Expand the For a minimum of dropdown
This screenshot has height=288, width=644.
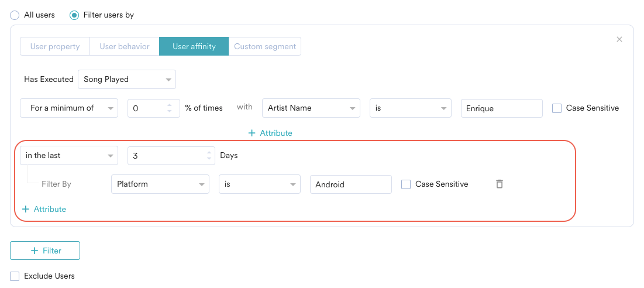[69, 108]
